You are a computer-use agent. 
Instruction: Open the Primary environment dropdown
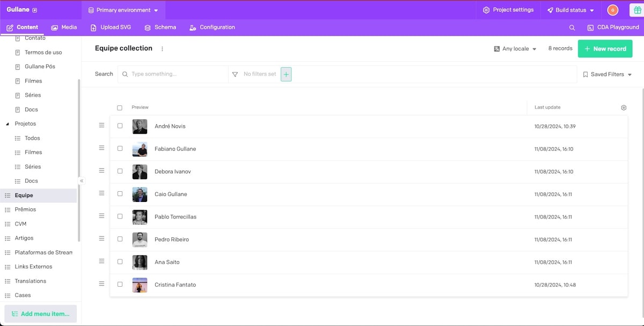(123, 10)
